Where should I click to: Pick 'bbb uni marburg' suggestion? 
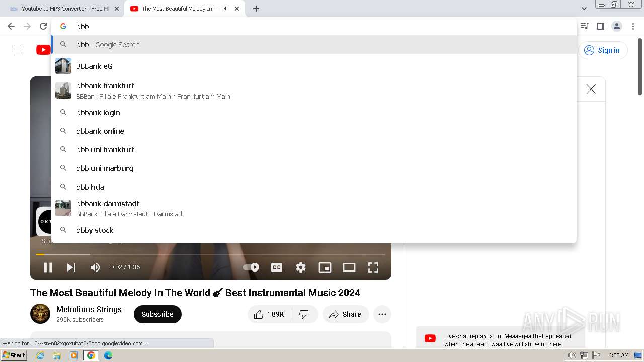point(314,168)
